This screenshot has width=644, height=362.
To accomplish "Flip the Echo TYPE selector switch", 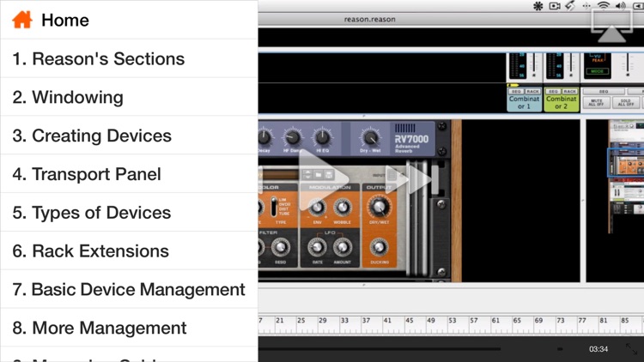I will (x=274, y=206).
